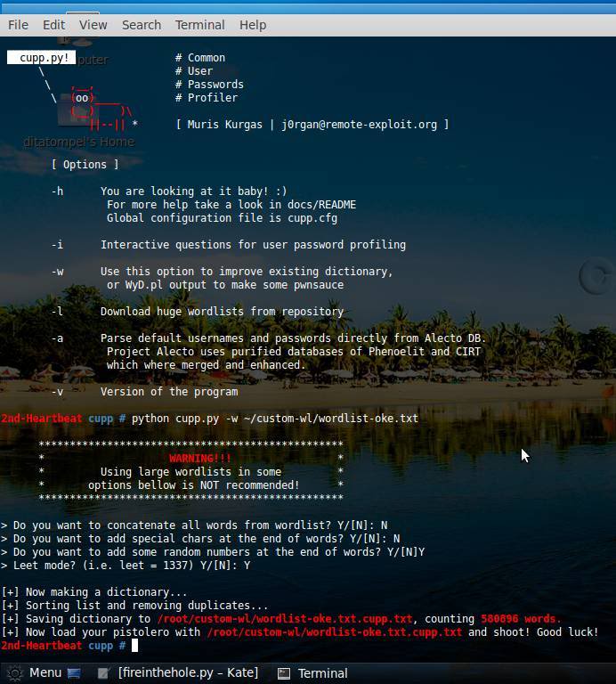Click the show desktop icon beside Menu
Image resolution: width=616 pixels, height=684 pixels.
[x=74, y=673]
